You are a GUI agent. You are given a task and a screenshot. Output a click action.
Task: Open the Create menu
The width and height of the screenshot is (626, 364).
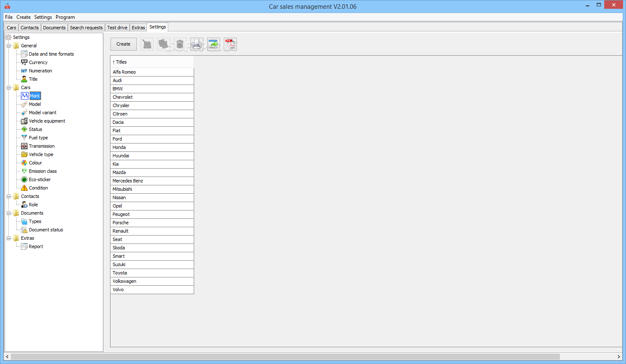23,17
